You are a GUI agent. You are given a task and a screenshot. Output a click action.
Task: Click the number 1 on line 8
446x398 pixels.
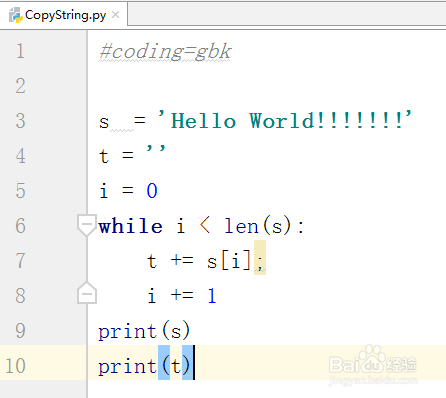(212, 296)
